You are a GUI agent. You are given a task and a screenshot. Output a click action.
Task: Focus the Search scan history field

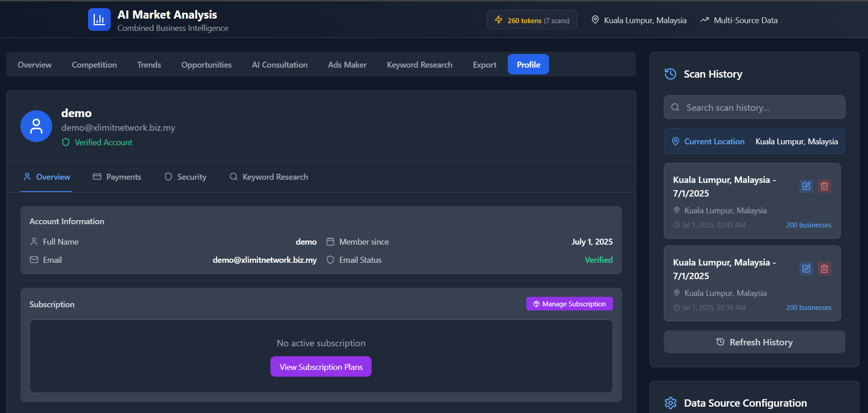(x=754, y=107)
